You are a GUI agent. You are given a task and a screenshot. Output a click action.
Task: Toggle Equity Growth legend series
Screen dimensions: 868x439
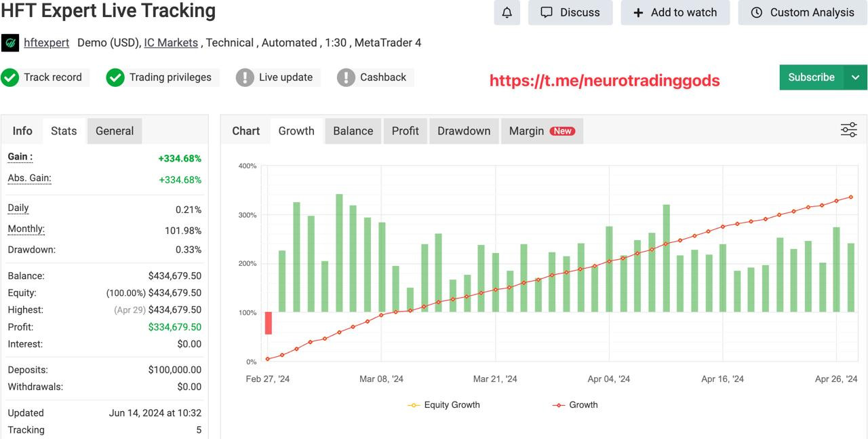coord(444,405)
